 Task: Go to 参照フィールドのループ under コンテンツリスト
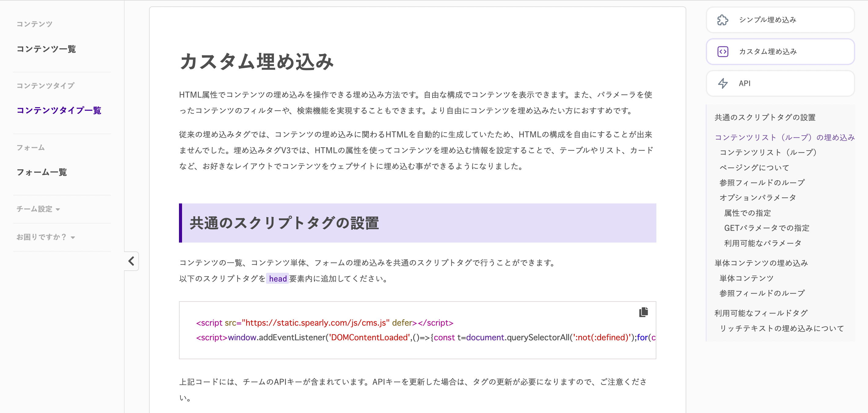[762, 183]
